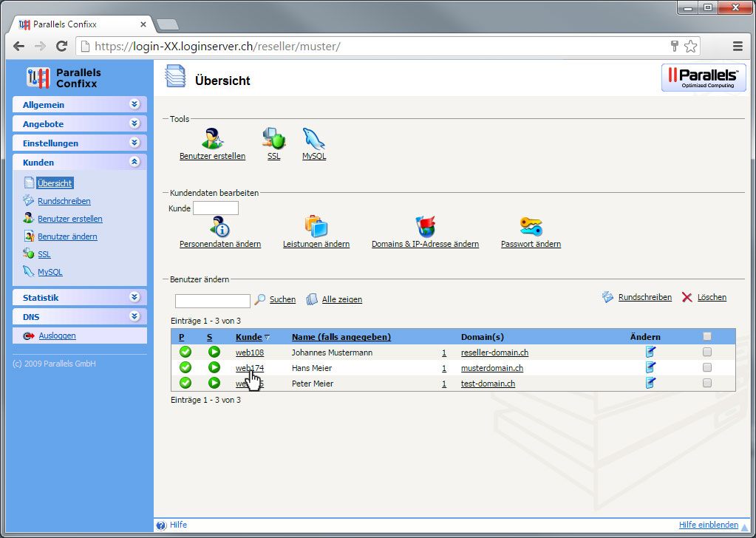This screenshot has height=538, width=756.
Task: Tick the select-all checkbox in table header
Action: coord(707,336)
